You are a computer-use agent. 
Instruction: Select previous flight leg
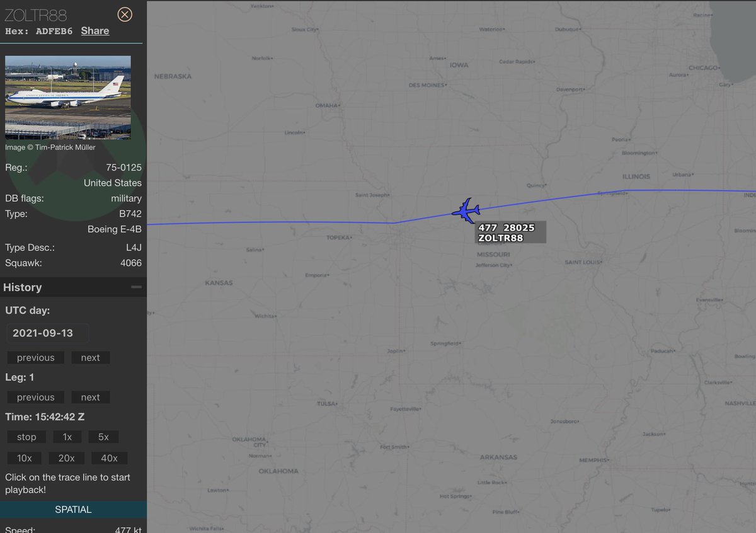[x=35, y=398]
